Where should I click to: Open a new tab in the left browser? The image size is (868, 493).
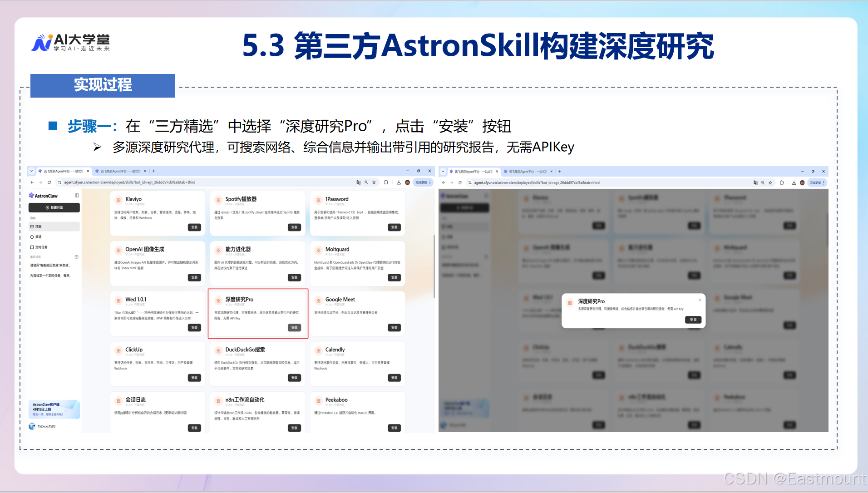(153, 171)
